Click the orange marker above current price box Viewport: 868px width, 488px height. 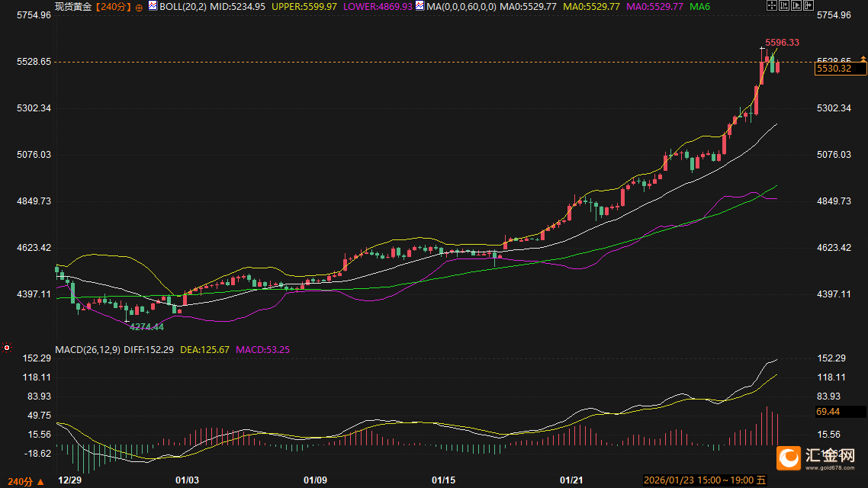pos(863,59)
